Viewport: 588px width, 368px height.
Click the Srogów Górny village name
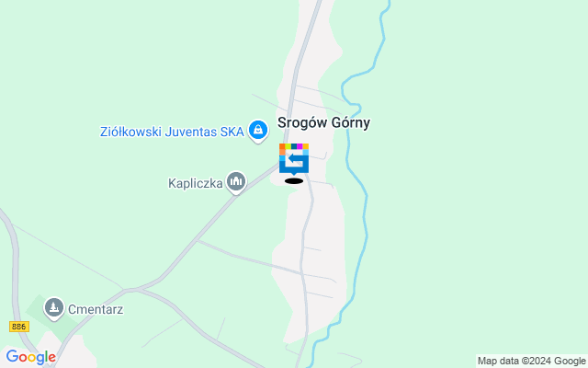(323, 122)
